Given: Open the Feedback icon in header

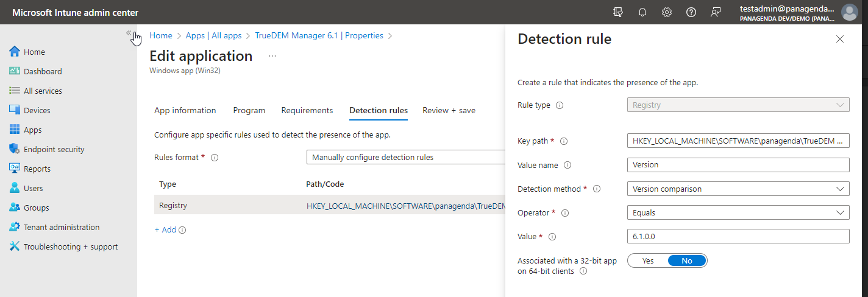Looking at the screenshot, I should [716, 12].
